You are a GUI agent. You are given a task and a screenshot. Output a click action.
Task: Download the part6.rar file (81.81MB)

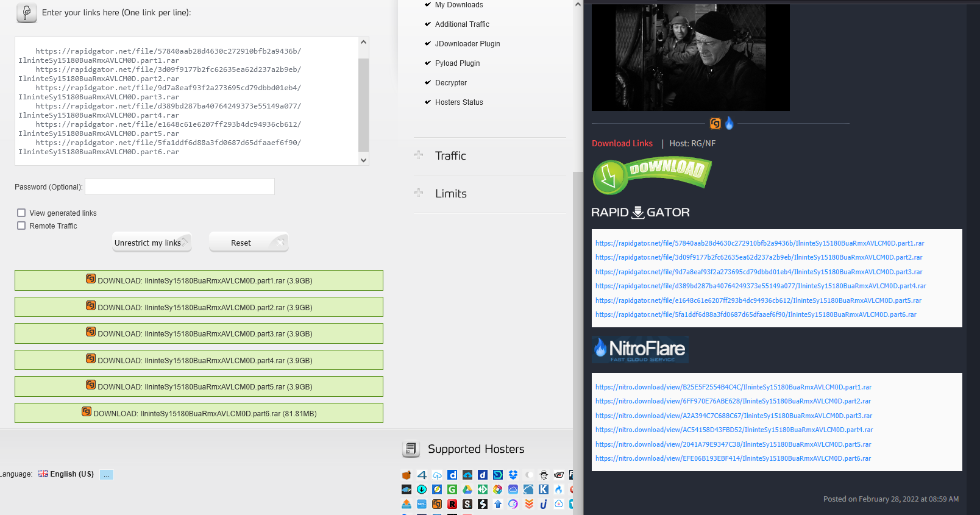[199, 413]
